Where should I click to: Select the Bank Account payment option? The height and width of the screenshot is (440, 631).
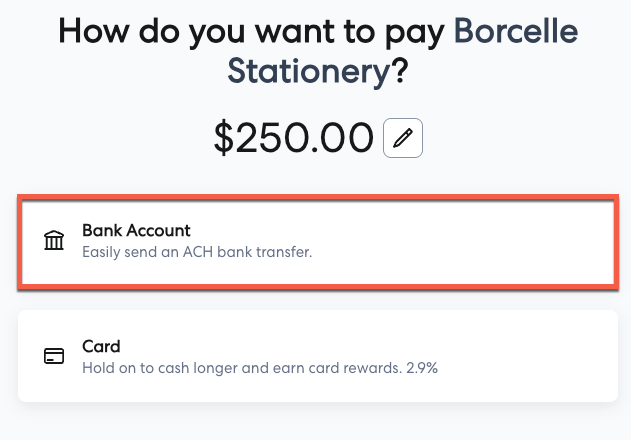[x=316, y=241]
